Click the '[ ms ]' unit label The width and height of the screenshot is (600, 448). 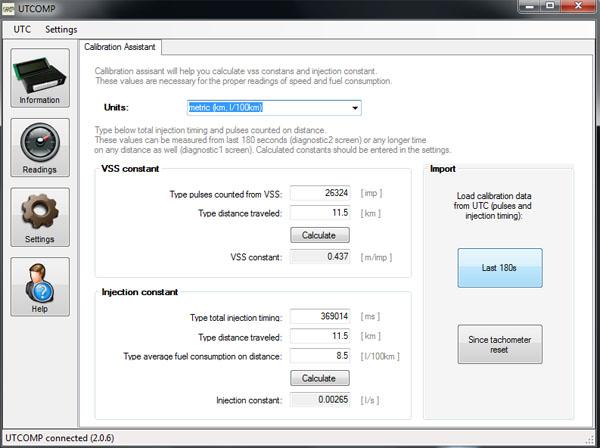click(x=370, y=317)
